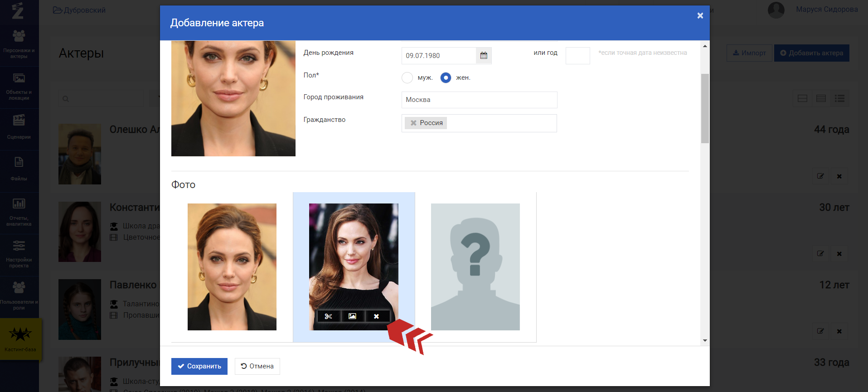Click the День рождения date field
Image resolution: width=868 pixels, height=392 pixels.
point(439,56)
